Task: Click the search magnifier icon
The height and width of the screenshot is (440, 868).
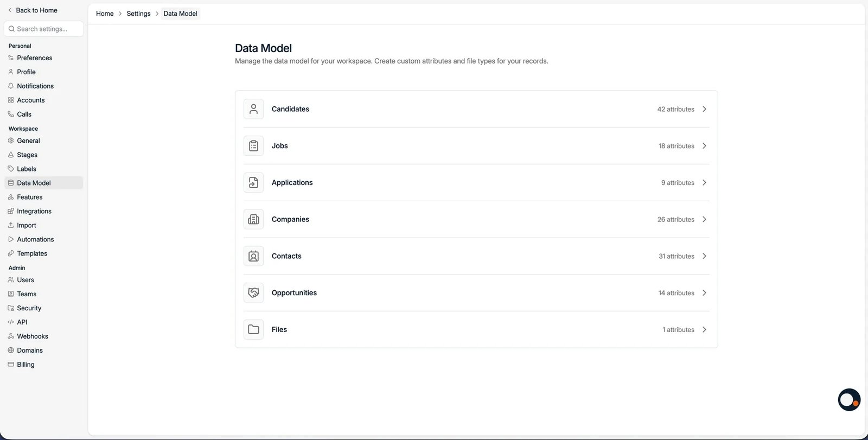Action: click(x=11, y=29)
